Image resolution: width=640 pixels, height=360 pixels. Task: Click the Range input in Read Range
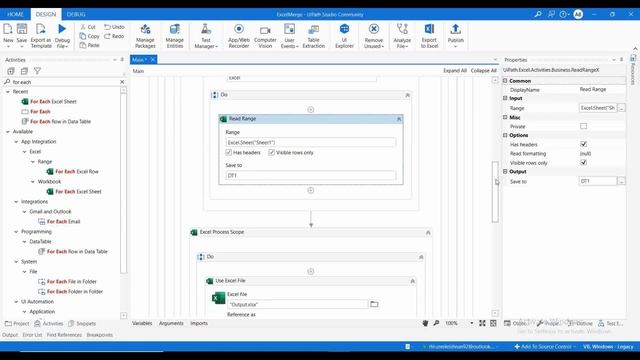point(311,142)
